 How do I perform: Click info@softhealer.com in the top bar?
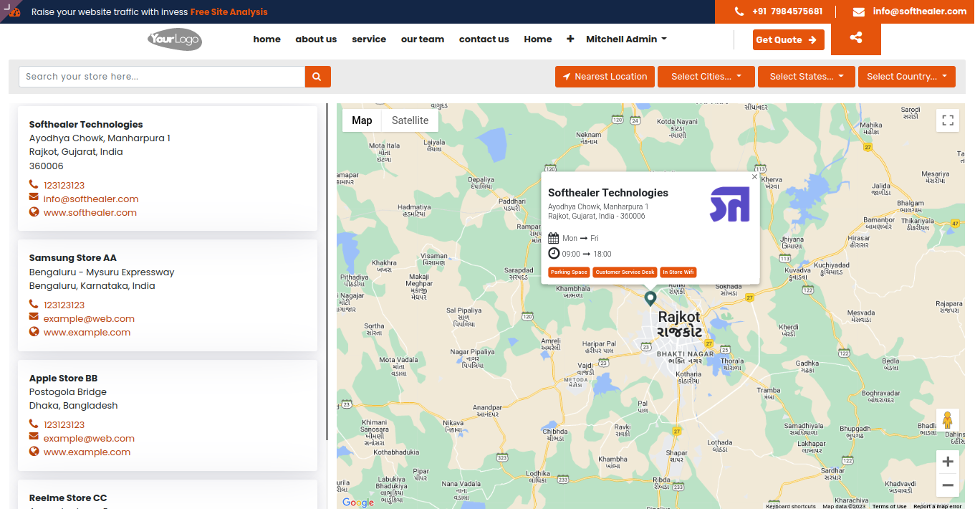coord(920,11)
